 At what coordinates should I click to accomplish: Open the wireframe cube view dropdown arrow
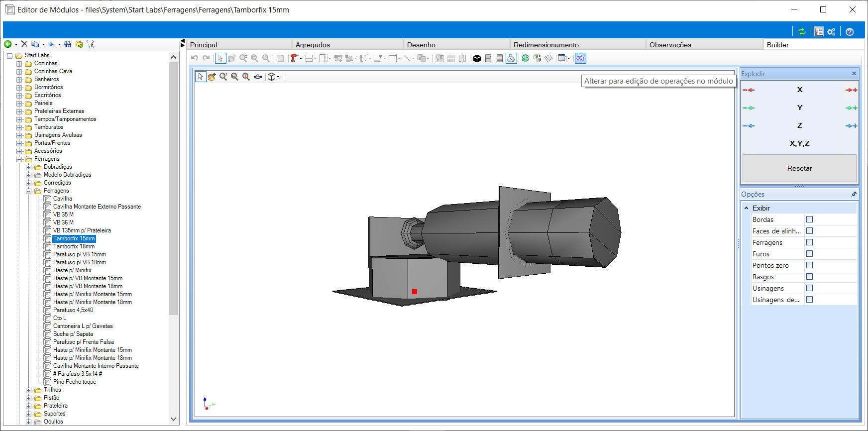[278, 77]
